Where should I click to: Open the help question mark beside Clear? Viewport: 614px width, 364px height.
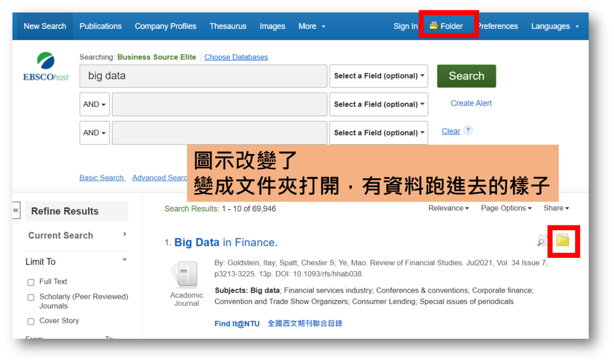[468, 131]
